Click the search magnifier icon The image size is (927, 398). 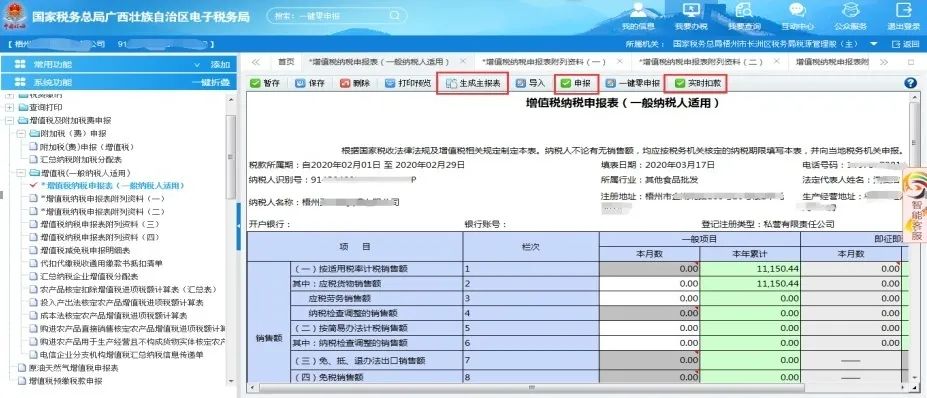395,16
